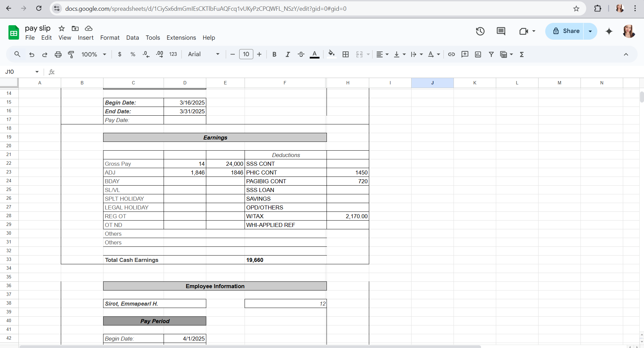Open the more number formats menu
The width and height of the screenshot is (644, 348).
173,54
